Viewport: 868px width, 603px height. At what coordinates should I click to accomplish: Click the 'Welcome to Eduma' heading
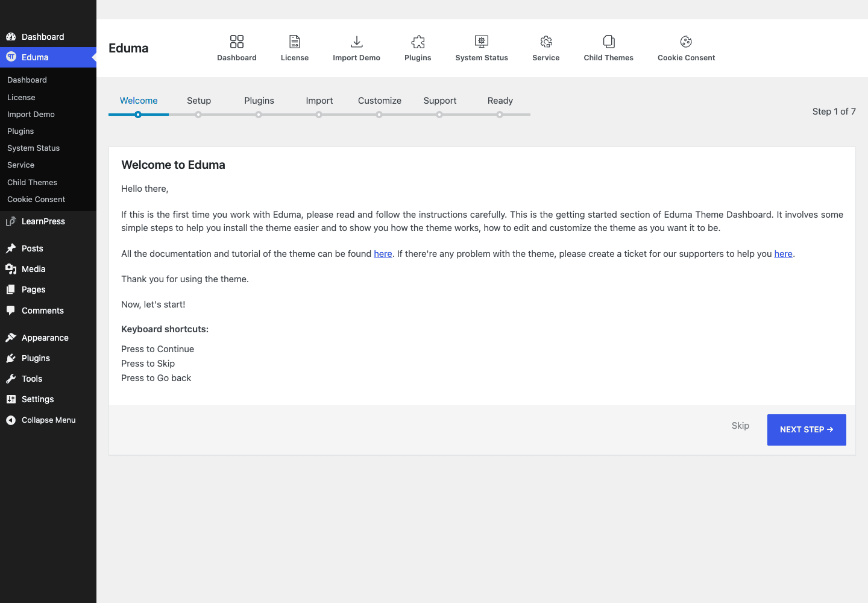(173, 165)
